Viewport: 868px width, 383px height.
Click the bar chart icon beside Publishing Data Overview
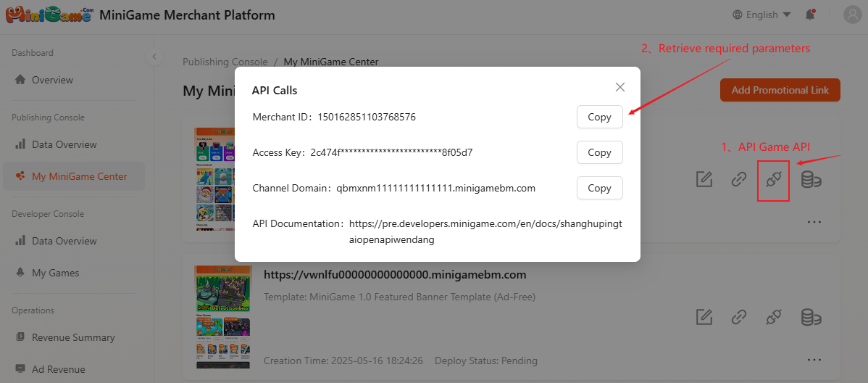point(20,144)
